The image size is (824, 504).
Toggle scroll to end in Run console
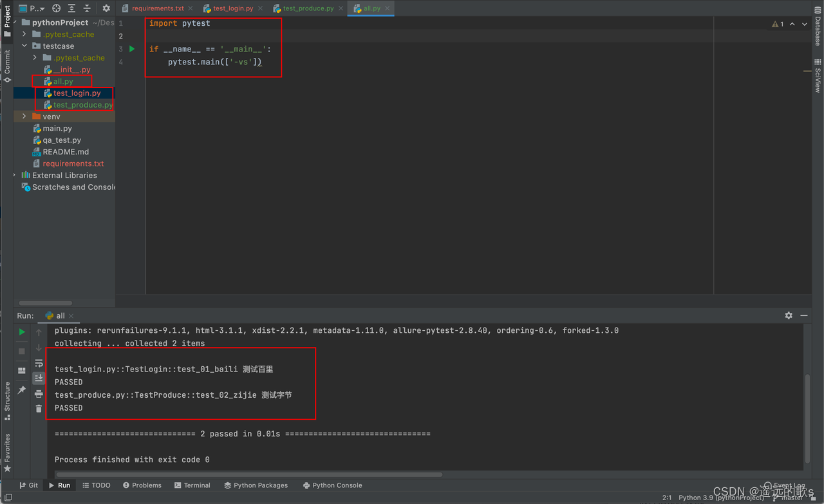(39, 378)
